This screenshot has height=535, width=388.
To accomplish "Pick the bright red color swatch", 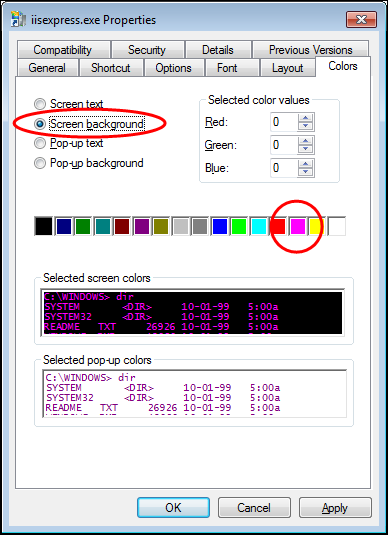I will tap(278, 226).
